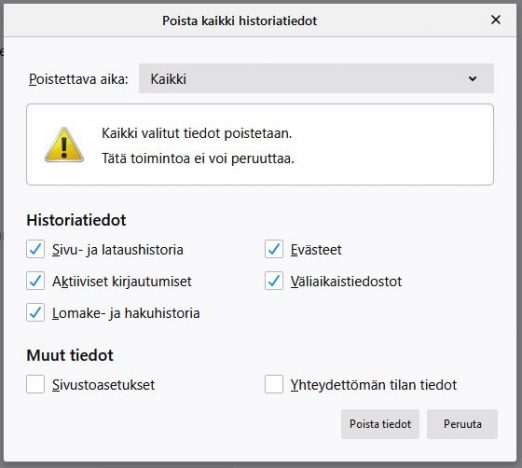The height and width of the screenshot is (468, 522).
Task: Click the Väliaikaistiedostot label text
Action: click(346, 281)
